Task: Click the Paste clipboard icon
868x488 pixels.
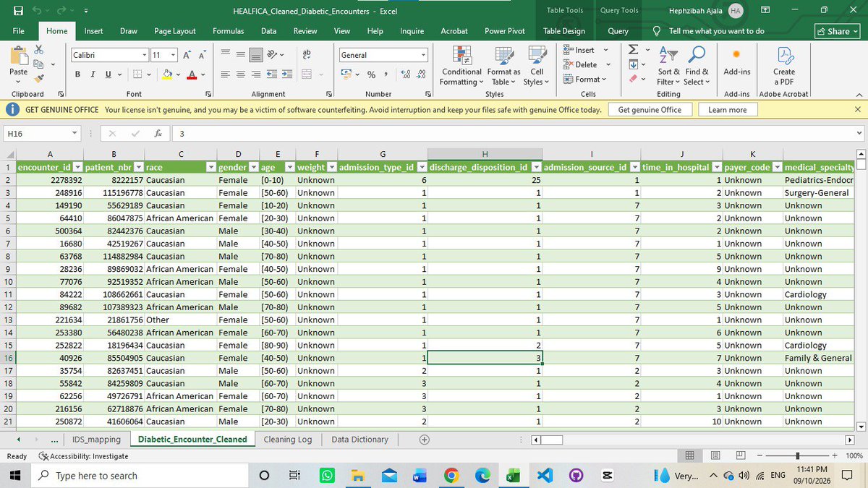Action: pos(18,56)
